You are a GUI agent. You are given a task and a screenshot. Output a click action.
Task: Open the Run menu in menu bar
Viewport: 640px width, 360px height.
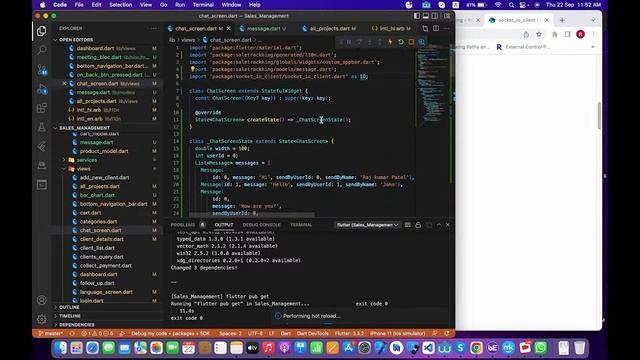coord(180,5)
